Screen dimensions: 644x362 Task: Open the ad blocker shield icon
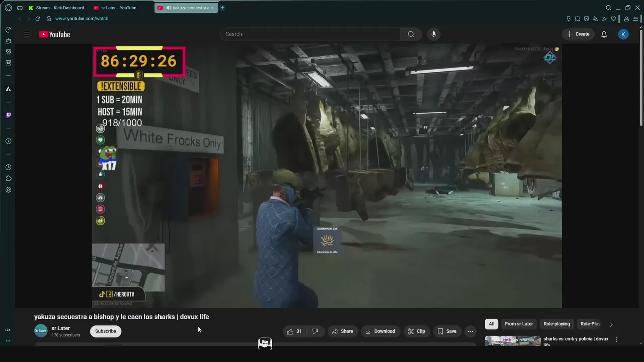point(586,19)
